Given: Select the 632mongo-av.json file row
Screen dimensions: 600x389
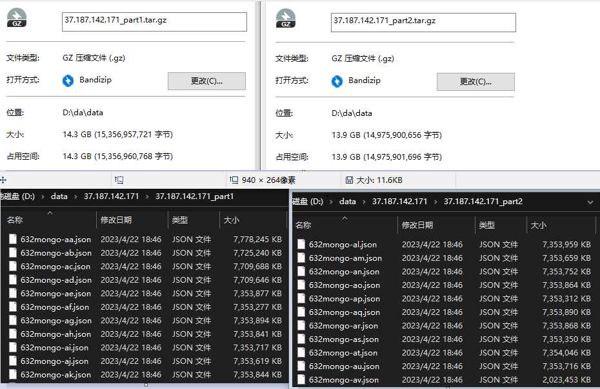Looking at the screenshot, I should 444,380.
